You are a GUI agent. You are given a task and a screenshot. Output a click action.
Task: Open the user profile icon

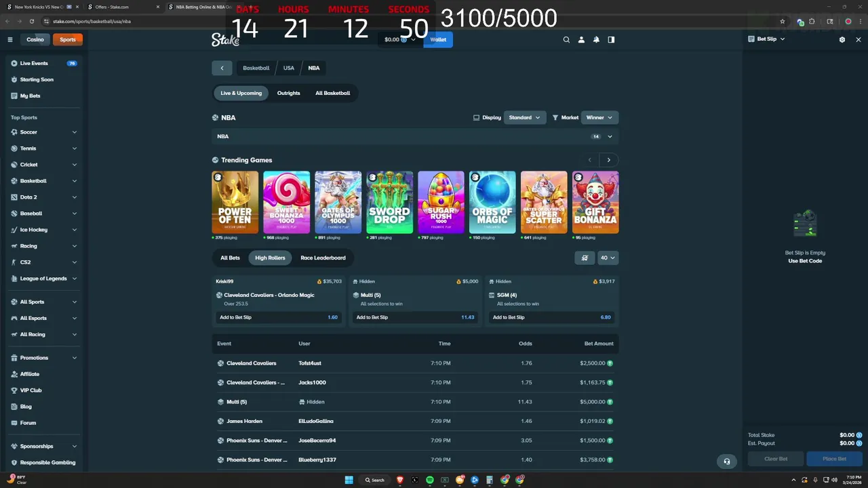point(581,39)
